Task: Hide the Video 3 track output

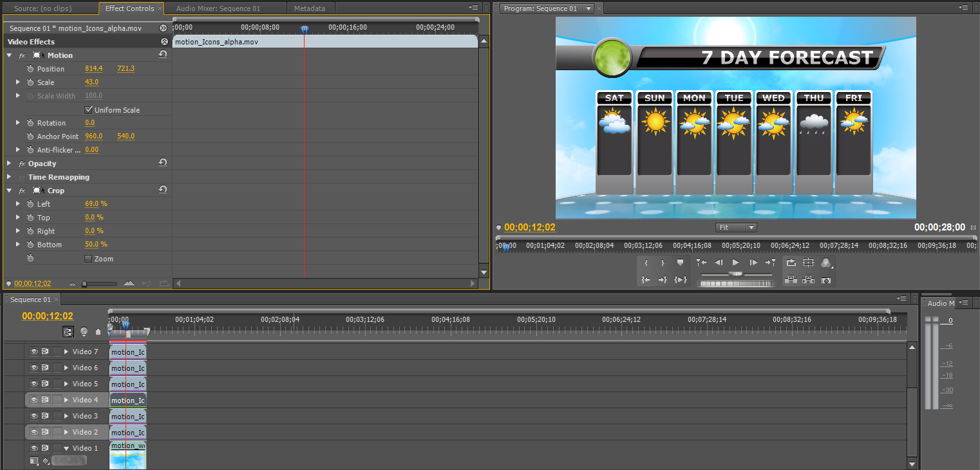Action: tap(34, 416)
